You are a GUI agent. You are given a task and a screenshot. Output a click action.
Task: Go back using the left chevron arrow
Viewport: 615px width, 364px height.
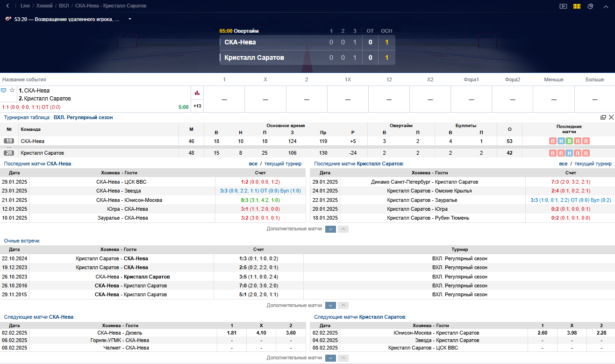(x=7, y=6)
